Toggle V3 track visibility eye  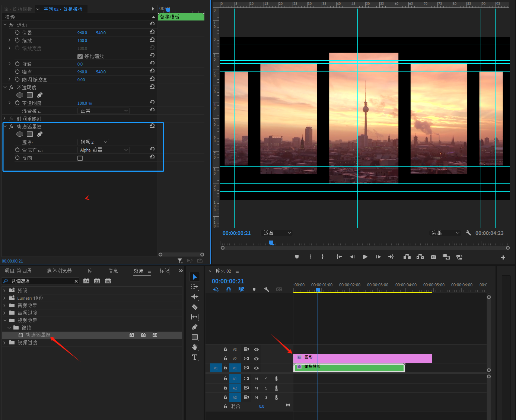256,349
